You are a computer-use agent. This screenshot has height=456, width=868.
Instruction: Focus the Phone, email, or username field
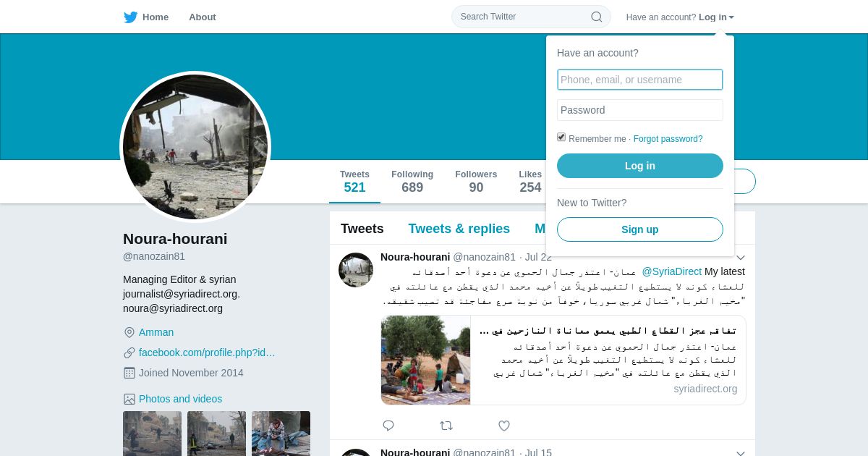click(x=640, y=80)
